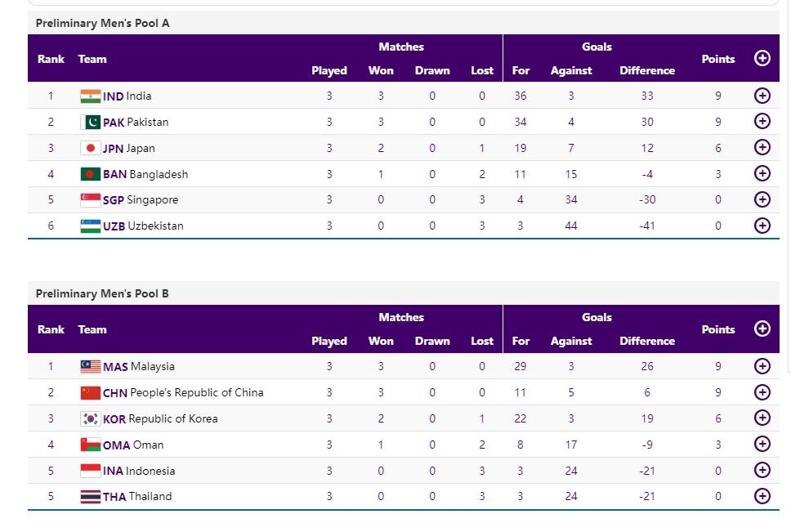Click the Japan flag icon

coord(90,148)
